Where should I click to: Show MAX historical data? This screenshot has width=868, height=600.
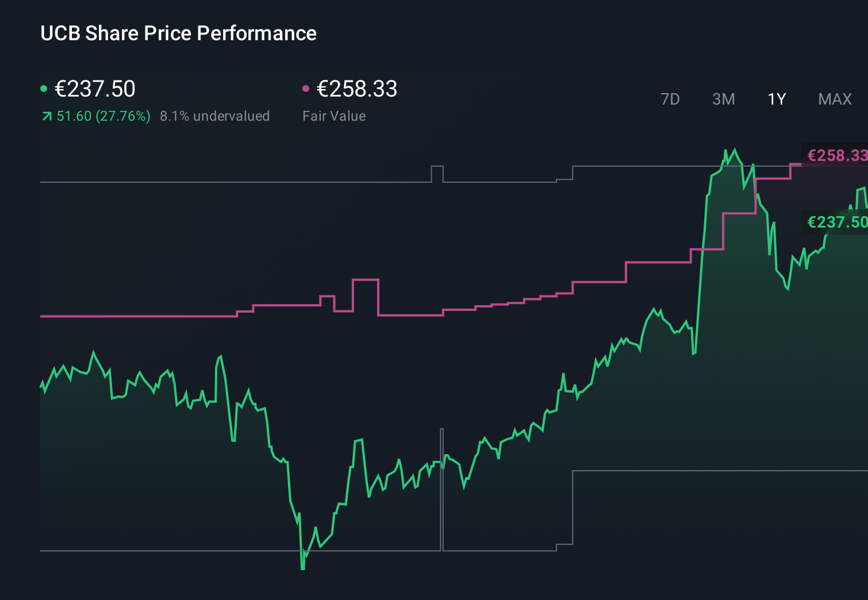(x=835, y=99)
